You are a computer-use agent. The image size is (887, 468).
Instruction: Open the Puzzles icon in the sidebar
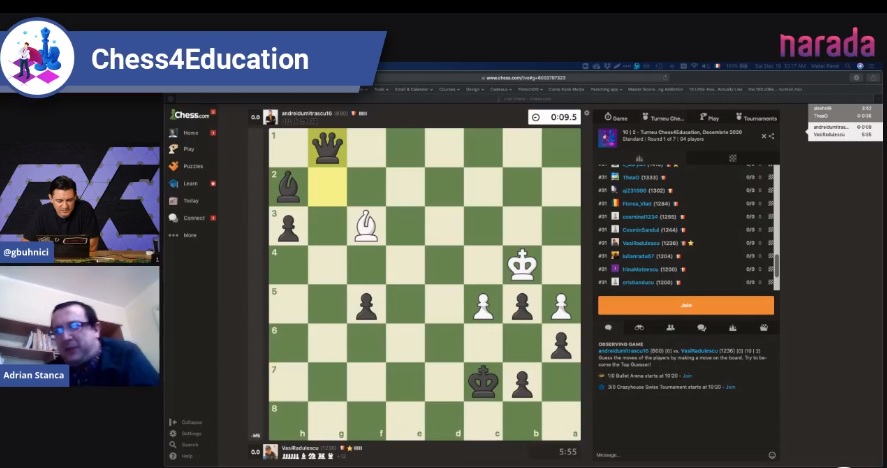174,166
